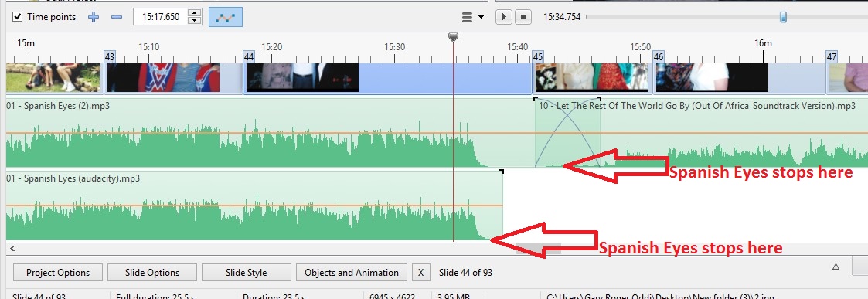Click the blue plus add time point icon
This screenshot has width=868, height=299.
(94, 17)
